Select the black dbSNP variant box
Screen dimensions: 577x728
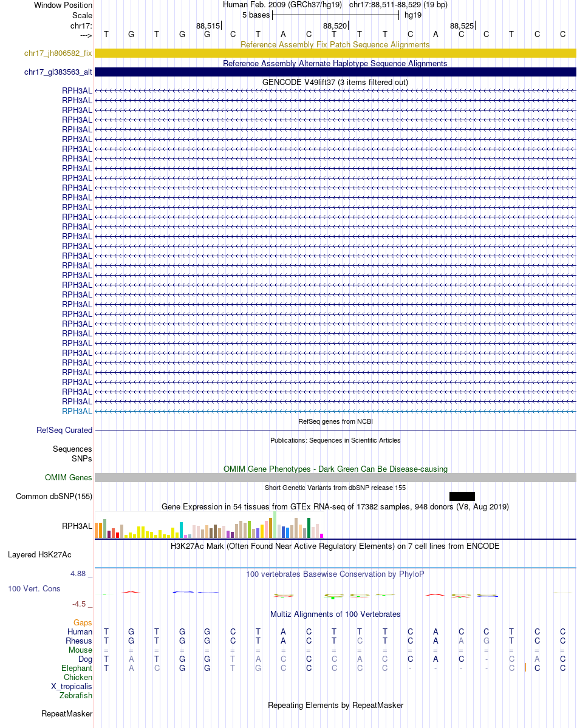click(x=462, y=496)
